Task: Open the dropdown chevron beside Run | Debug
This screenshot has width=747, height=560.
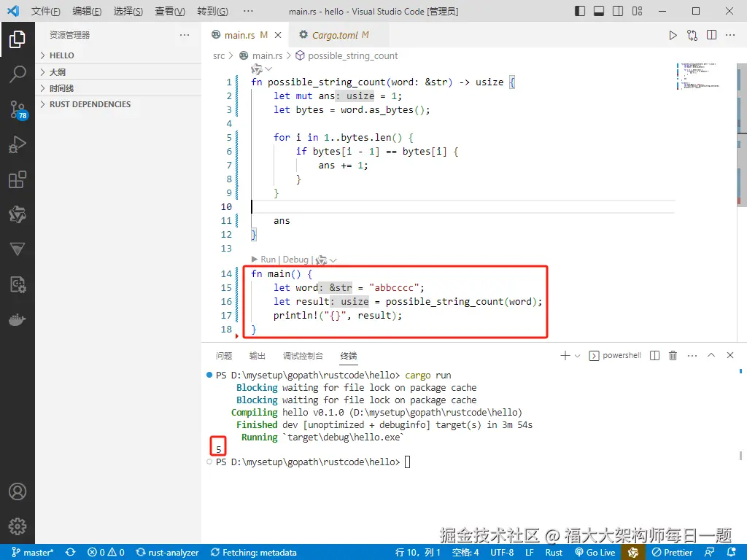Action: [x=333, y=260]
